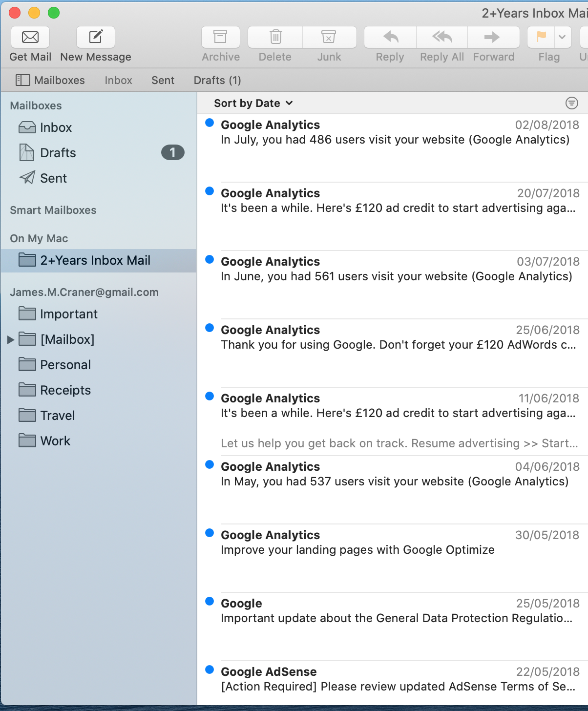
Task: Open the June 561 users email
Action: tap(393, 285)
